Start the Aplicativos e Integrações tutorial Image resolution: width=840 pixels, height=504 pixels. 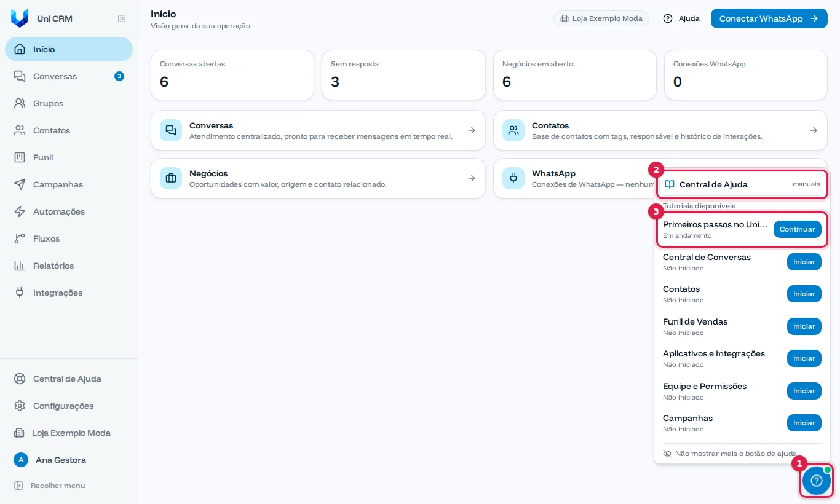pos(804,358)
